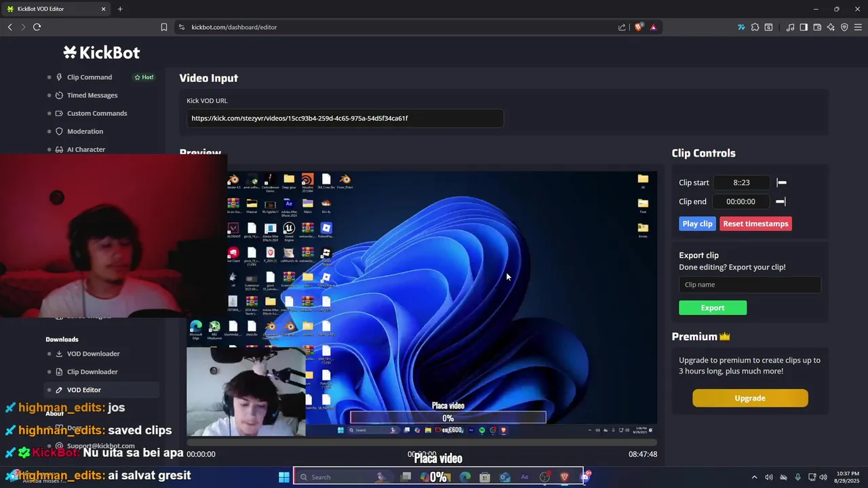The width and height of the screenshot is (868, 488).
Task: Open Brave Rewards triangle icon
Action: (x=653, y=27)
